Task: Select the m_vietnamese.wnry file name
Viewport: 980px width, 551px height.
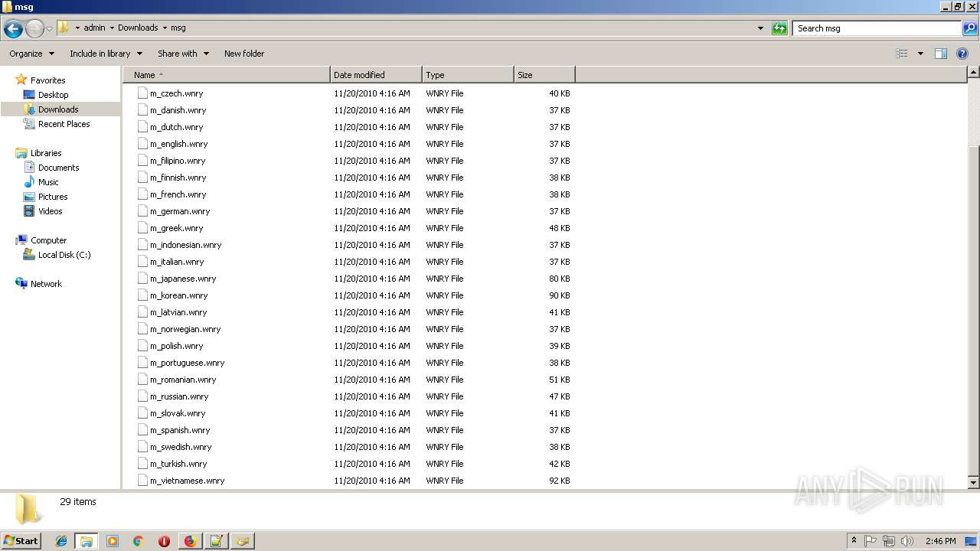Action: [188, 481]
